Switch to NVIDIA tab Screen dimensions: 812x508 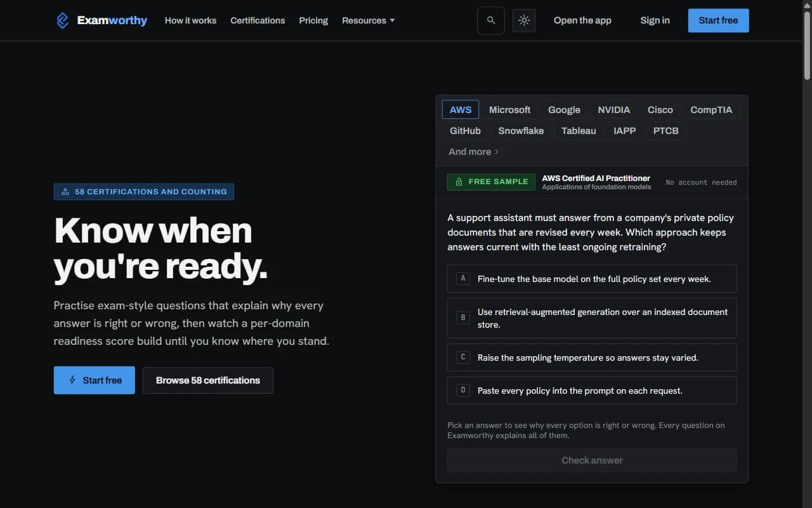tap(613, 109)
